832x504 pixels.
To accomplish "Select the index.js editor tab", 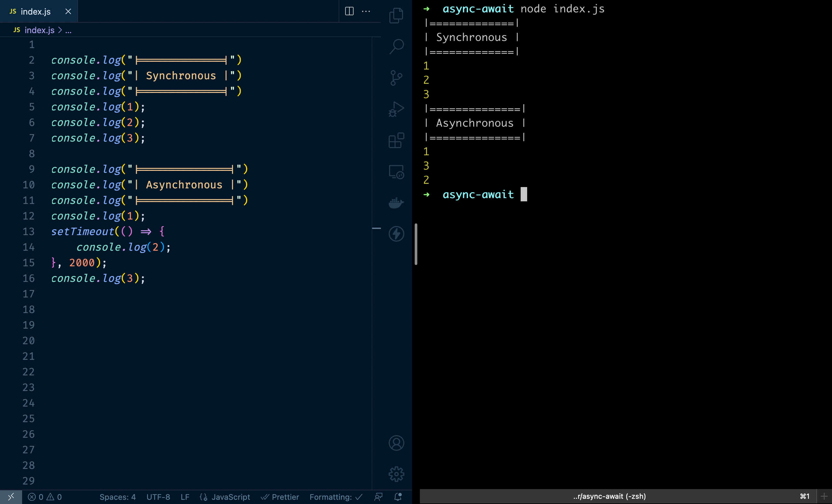I will pyautogui.click(x=35, y=11).
